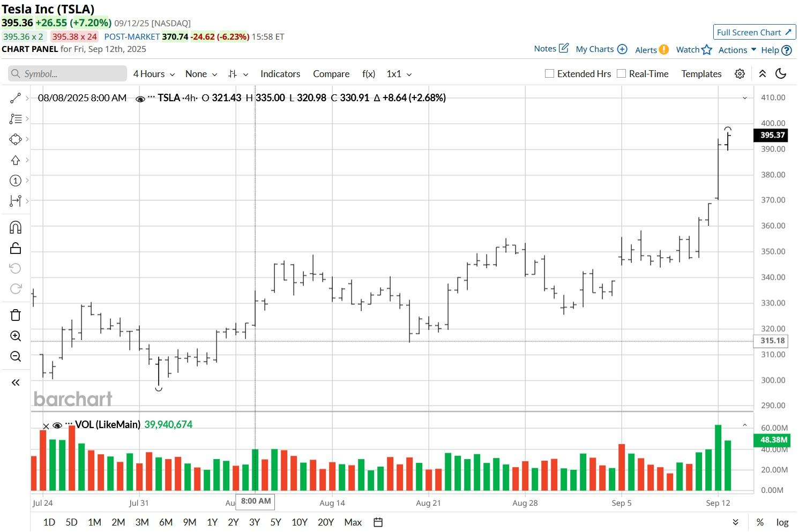This screenshot has height=532, width=799.
Task: Undo the last chart action
Action: coord(15,268)
